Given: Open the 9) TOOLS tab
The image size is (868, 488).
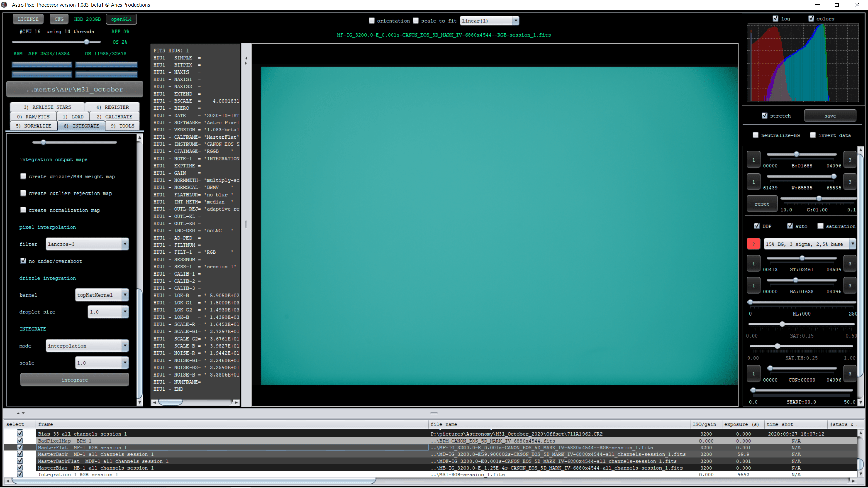Looking at the screenshot, I should click(x=122, y=126).
